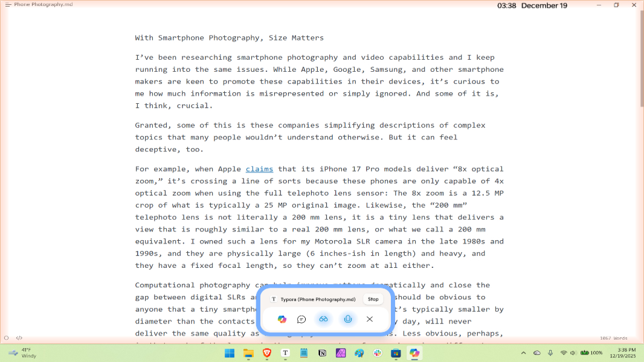Open Typora sidebar menu icon

pyautogui.click(x=8, y=4)
